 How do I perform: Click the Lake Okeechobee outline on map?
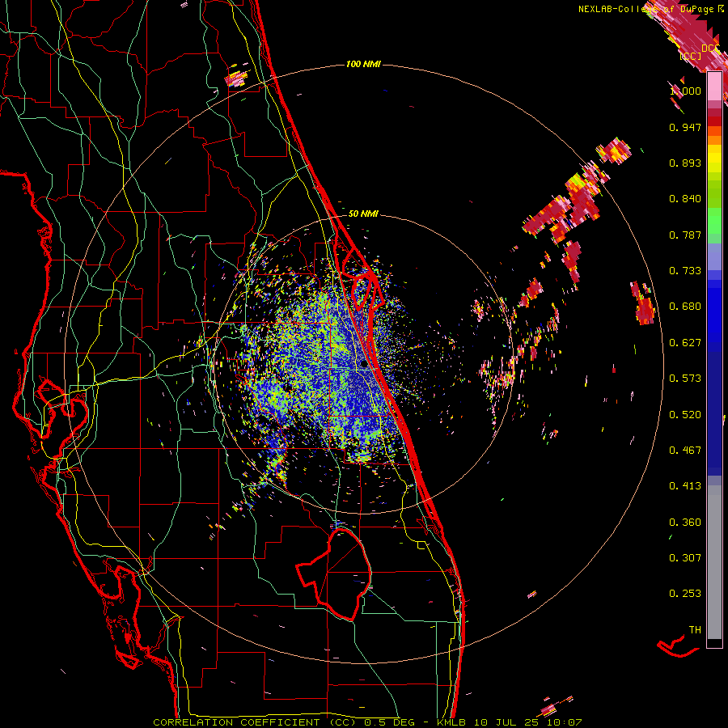pyautogui.click(x=334, y=575)
